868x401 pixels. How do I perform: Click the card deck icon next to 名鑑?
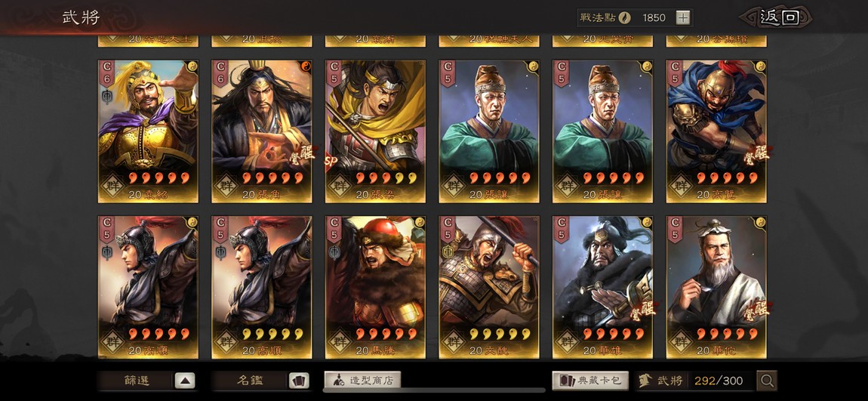(x=299, y=381)
